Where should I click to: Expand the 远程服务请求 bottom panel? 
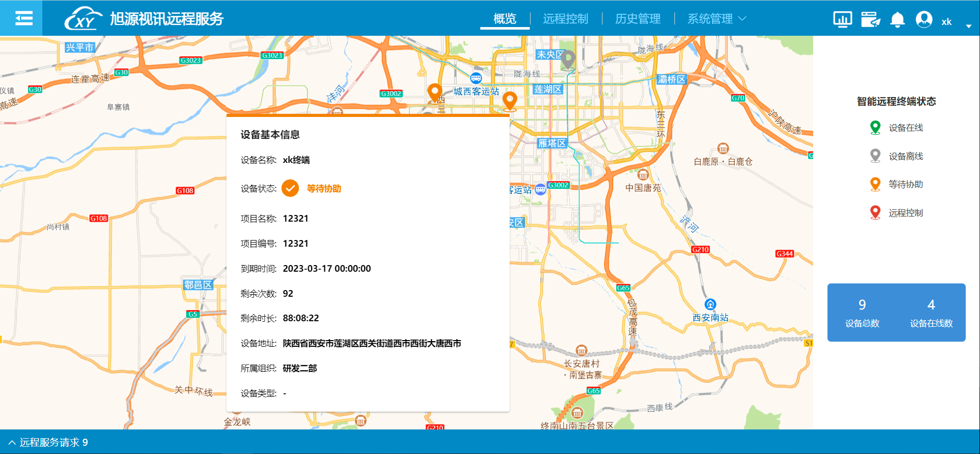coord(48,442)
